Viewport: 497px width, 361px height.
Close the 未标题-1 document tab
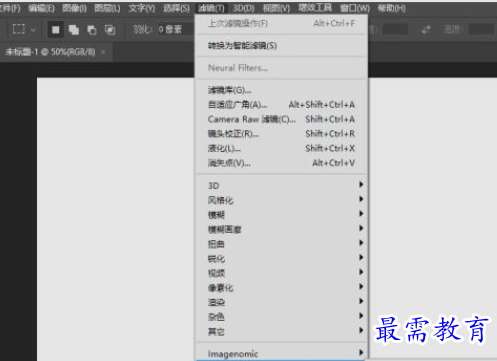(x=103, y=52)
